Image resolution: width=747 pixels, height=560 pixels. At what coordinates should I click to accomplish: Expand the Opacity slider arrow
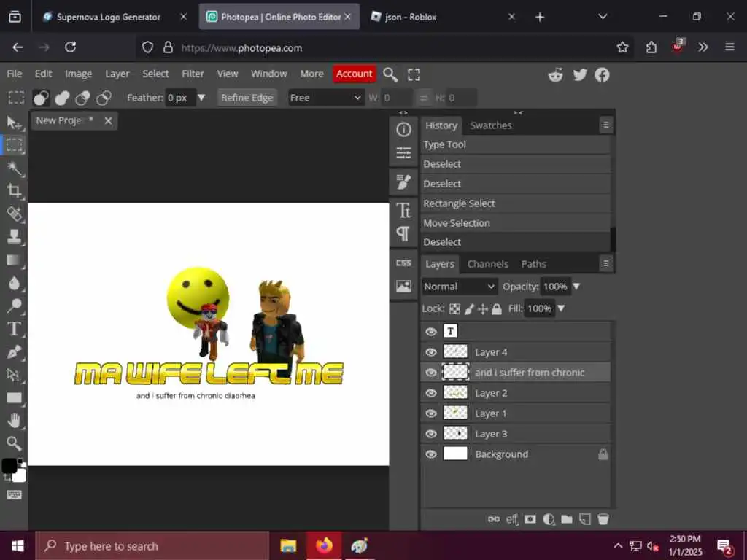(x=576, y=287)
